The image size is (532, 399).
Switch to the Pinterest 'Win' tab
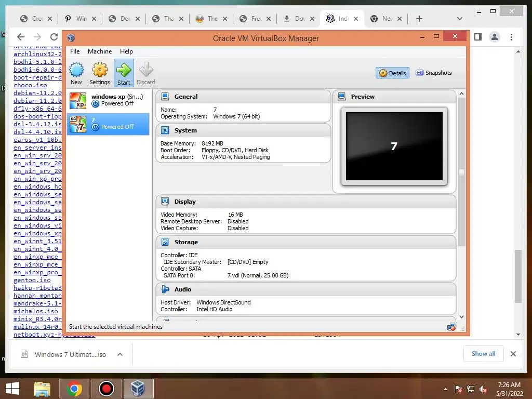[x=81, y=19]
